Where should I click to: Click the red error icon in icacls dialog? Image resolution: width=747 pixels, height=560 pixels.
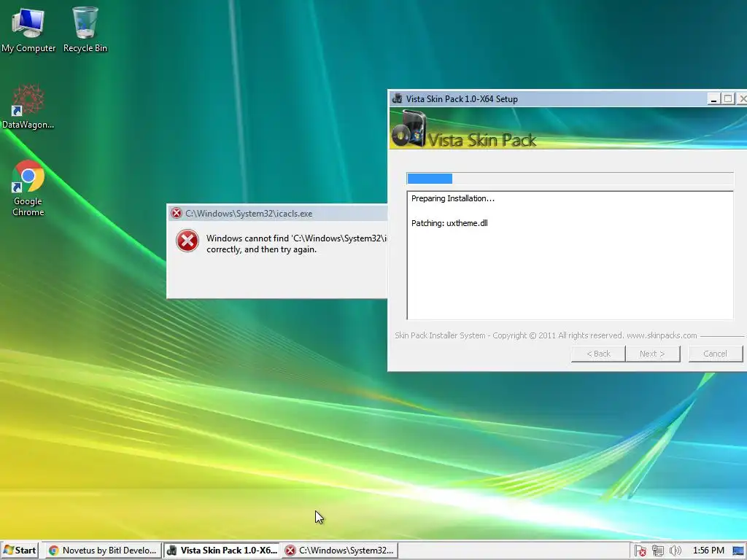tap(187, 241)
